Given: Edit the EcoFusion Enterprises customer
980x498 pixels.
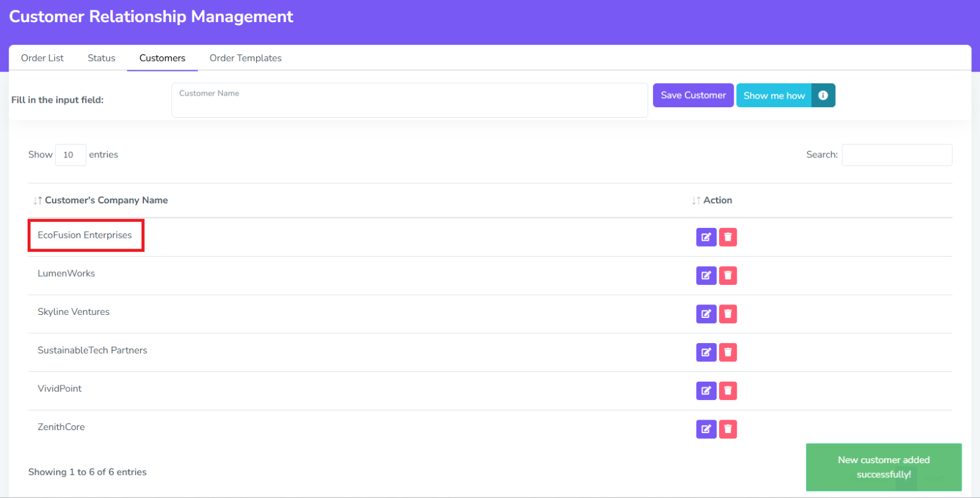Looking at the screenshot, I should pos(706,237).
